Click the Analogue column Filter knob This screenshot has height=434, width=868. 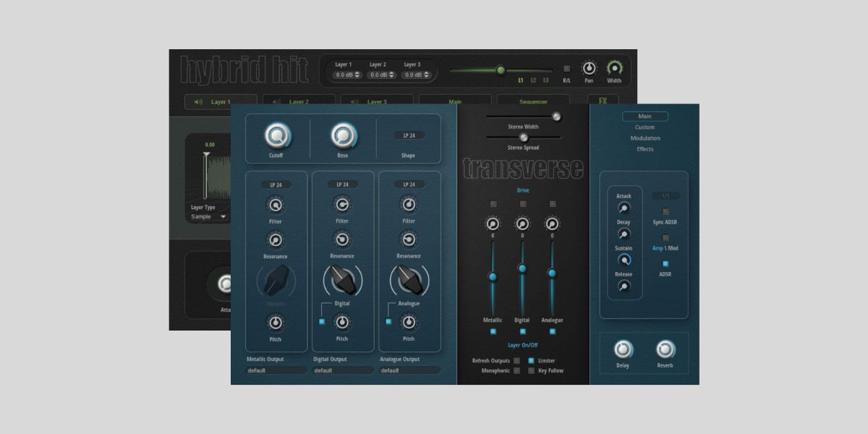coord(409,205)
